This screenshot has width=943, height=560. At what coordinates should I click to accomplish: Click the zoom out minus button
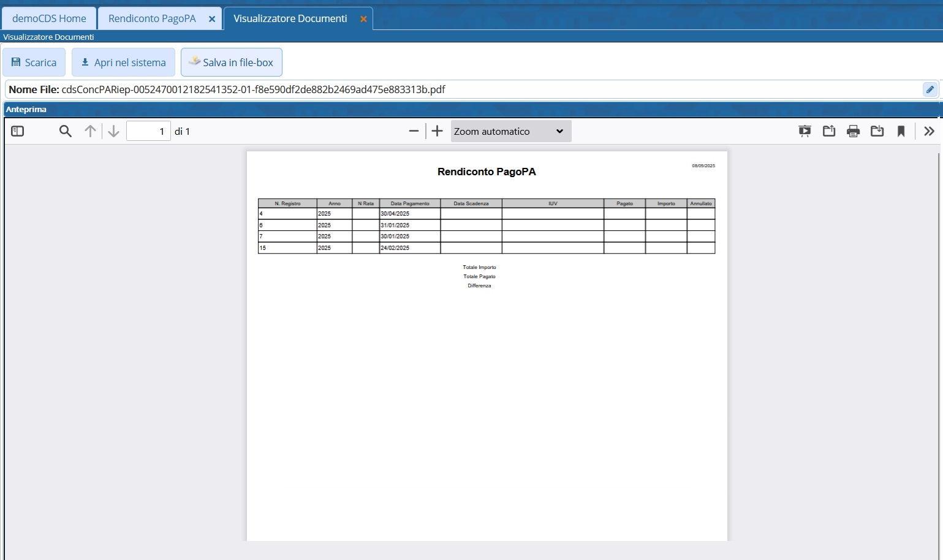[414, 131]
